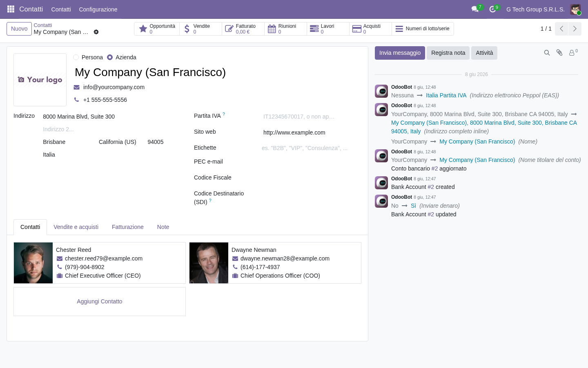Screen dimensions: 588x368
Task: Open Chester Reed contact card
Action: [100, 263]
